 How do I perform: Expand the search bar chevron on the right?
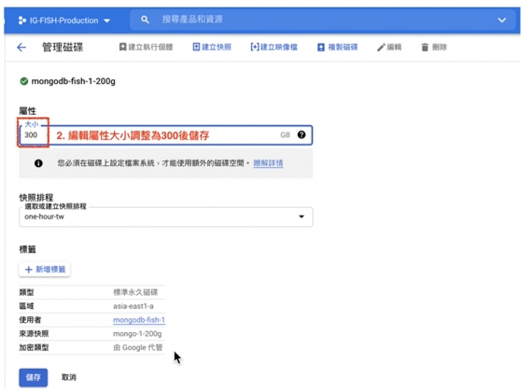502,20
